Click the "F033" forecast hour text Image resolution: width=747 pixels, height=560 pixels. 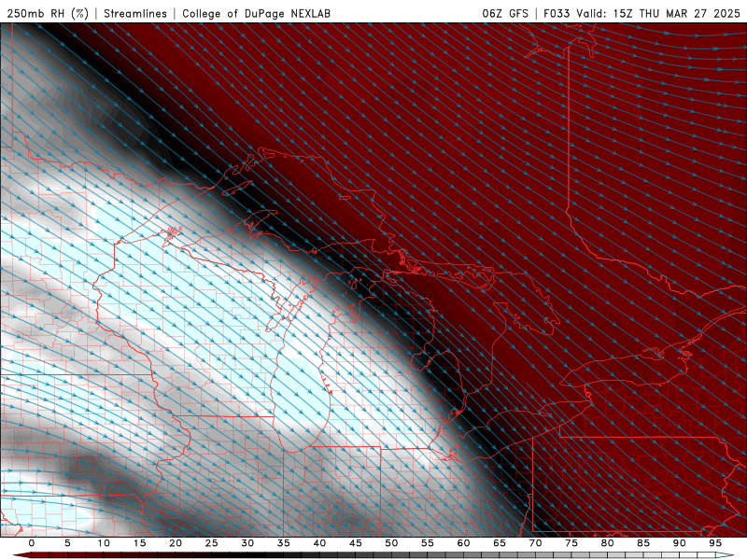[x=557, y=13]
